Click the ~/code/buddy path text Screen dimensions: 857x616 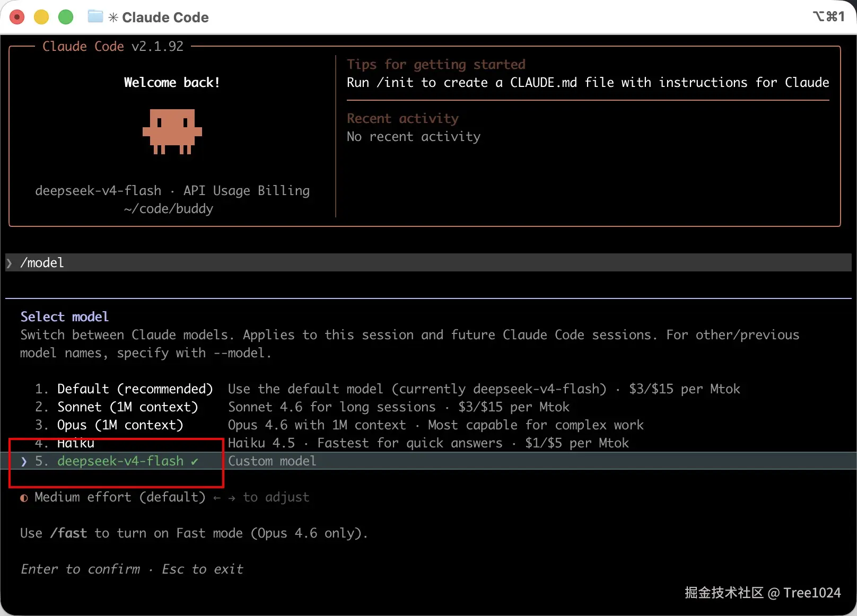click(x=169, y=209)
